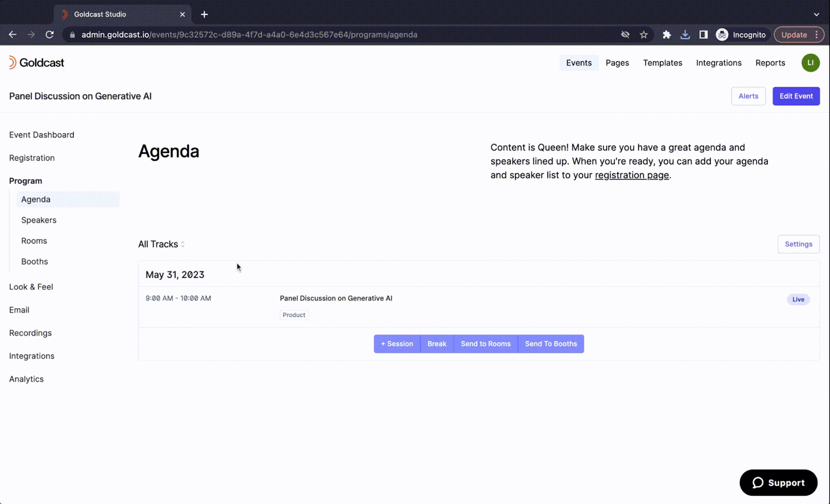The height and width of the screenshot is (504, 830).
Task: Open Templates in top navigation
Action: coord(662,63)
